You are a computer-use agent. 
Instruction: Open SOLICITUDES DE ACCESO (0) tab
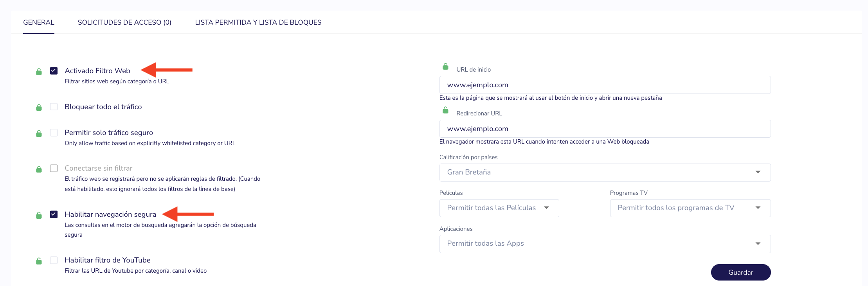124,22
